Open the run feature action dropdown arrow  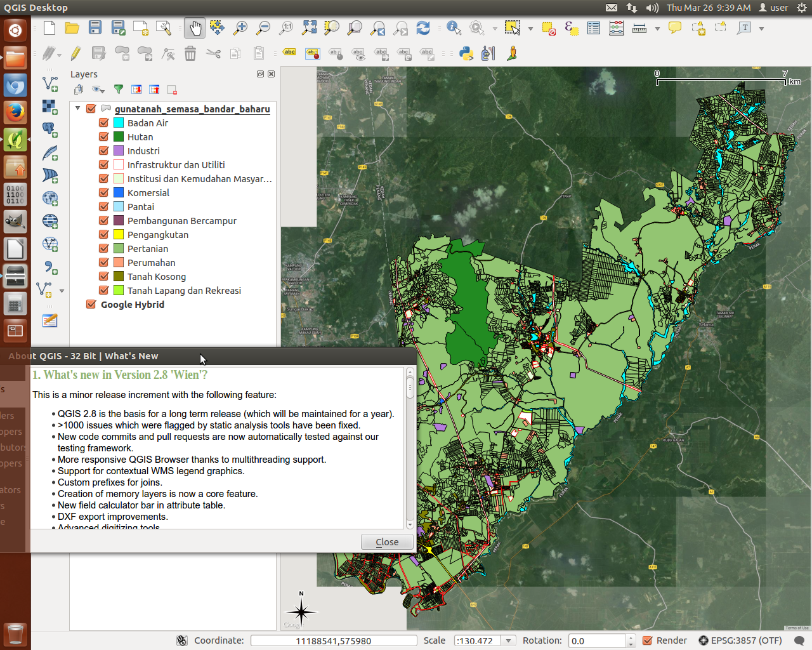[495, 29]
